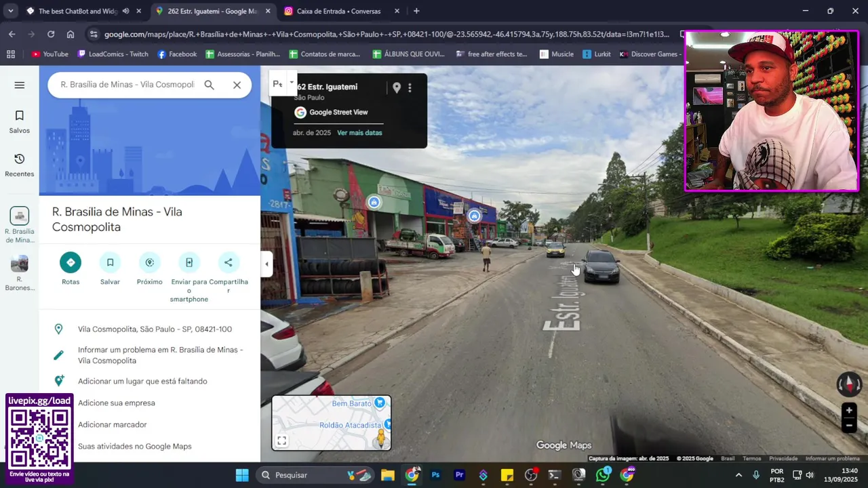Viewport: 868px width, 488px height.
Task: Zoom out Street View with minus
Action: click(x=848, y=426)
